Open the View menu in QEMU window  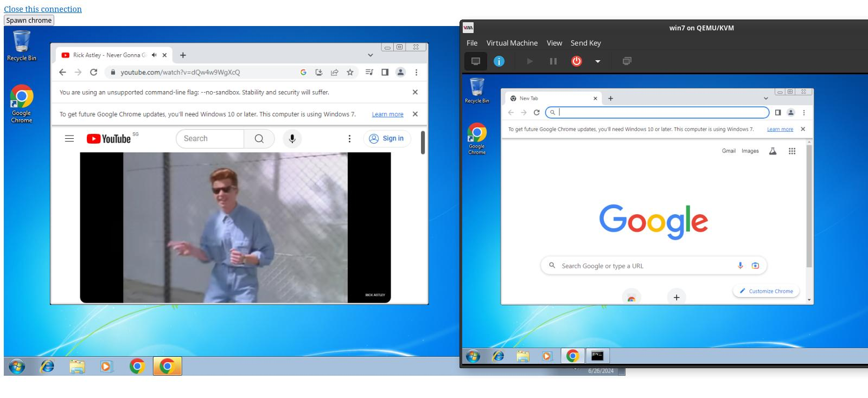[554, 43]
